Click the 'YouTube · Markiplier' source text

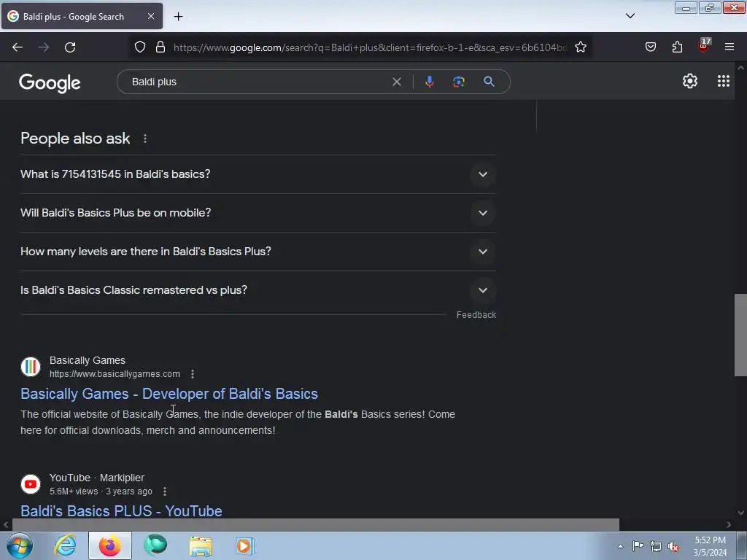[x=97, y=478]
